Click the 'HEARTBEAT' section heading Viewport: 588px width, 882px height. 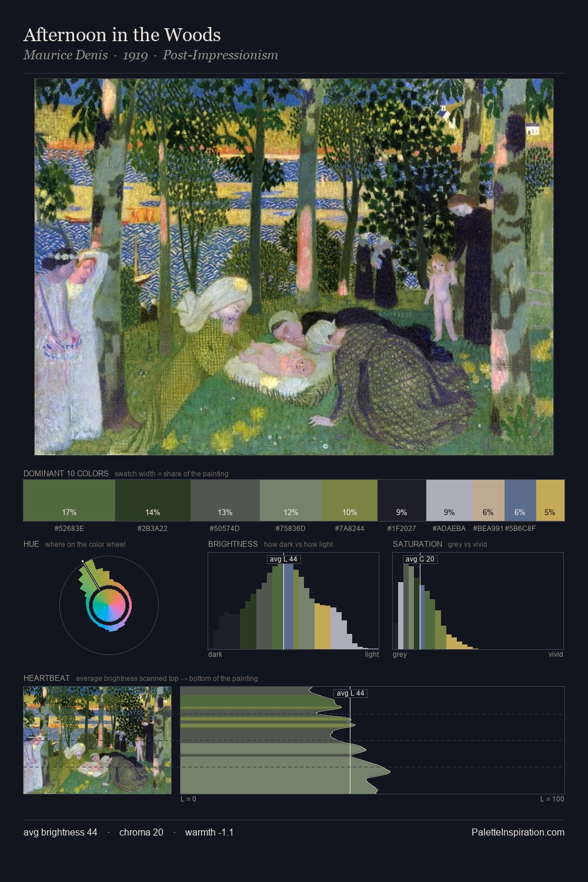[x=46, y=678]
